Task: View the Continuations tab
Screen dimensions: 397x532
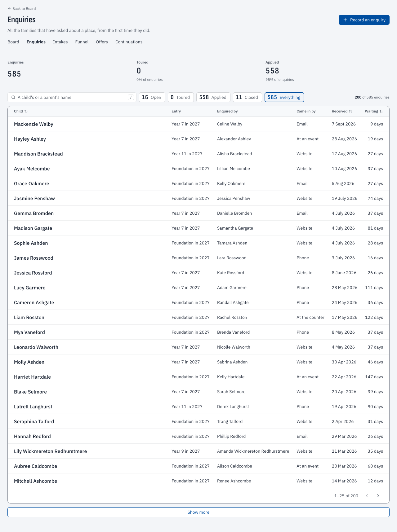Action: click(x=129, y=42)
